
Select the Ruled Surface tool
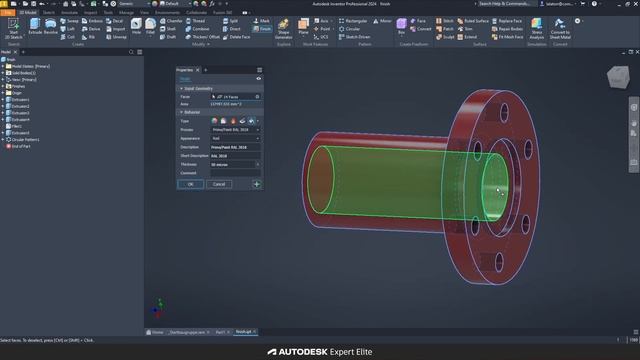(473, 21)
